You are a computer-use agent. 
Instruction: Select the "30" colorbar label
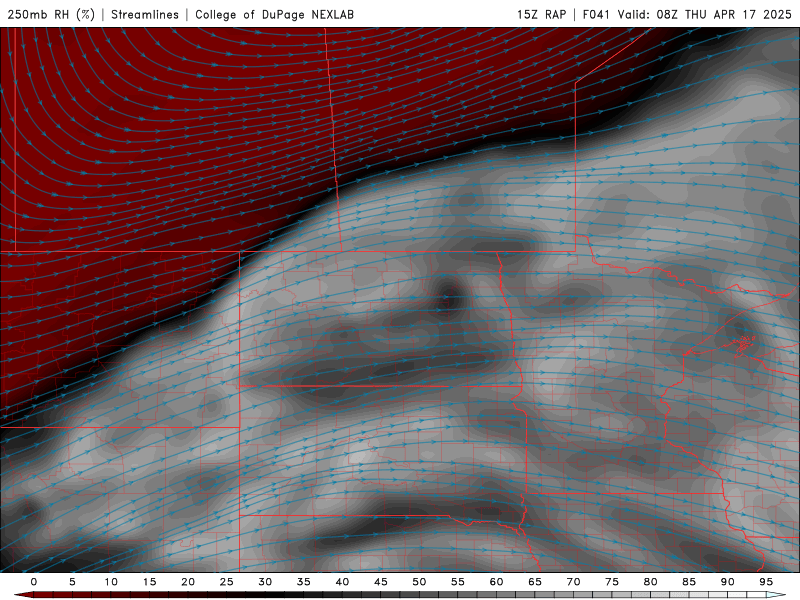265,582
